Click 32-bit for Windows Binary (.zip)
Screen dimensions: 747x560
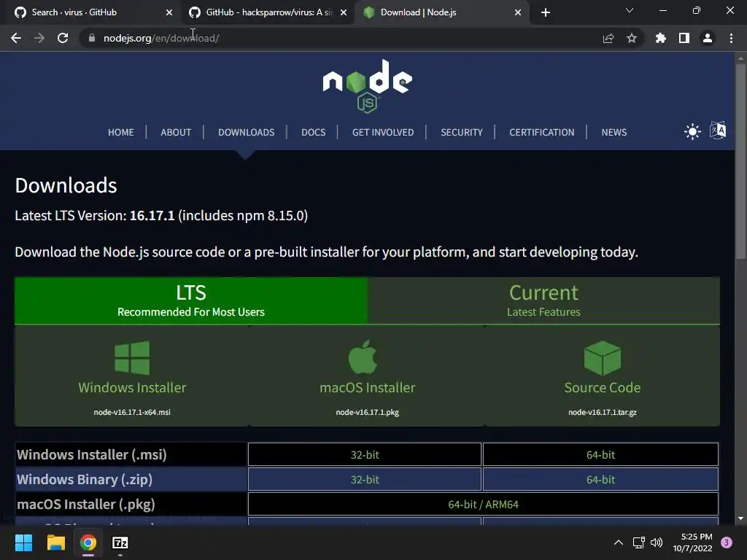365,480
